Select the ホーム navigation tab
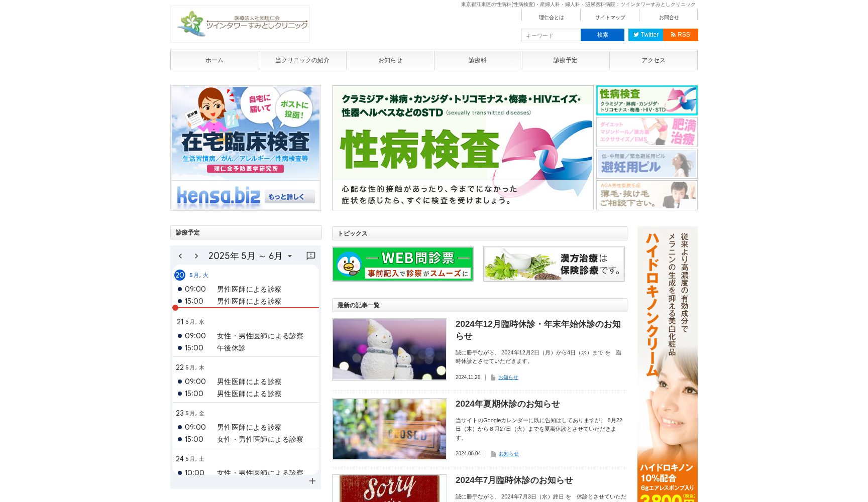This screenshot has height=502, width=868. point(214,60)
